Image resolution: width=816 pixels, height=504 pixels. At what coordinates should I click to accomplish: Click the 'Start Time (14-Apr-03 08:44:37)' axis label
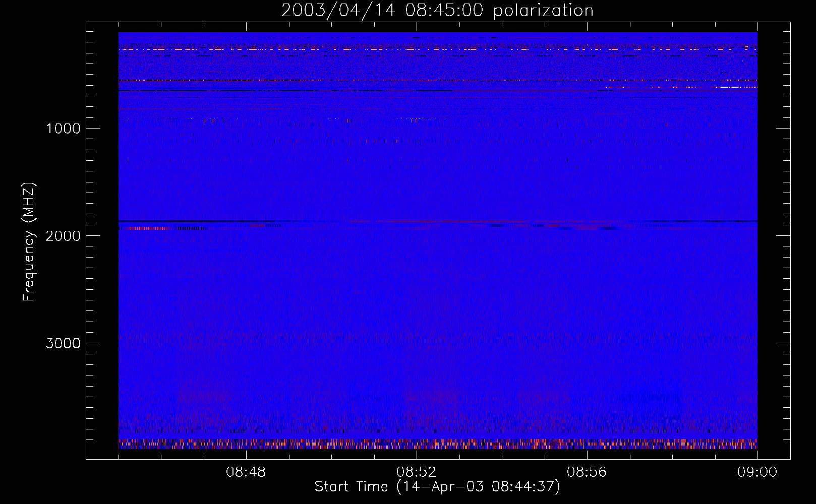[437, 487]
